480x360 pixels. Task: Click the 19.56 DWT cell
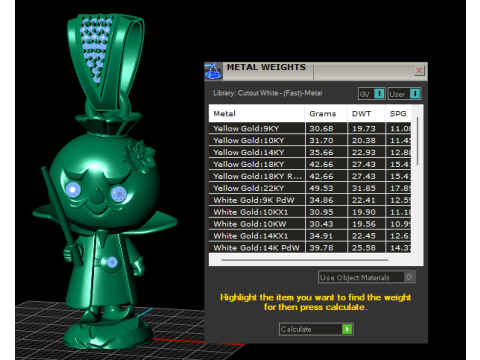[366, 224]
